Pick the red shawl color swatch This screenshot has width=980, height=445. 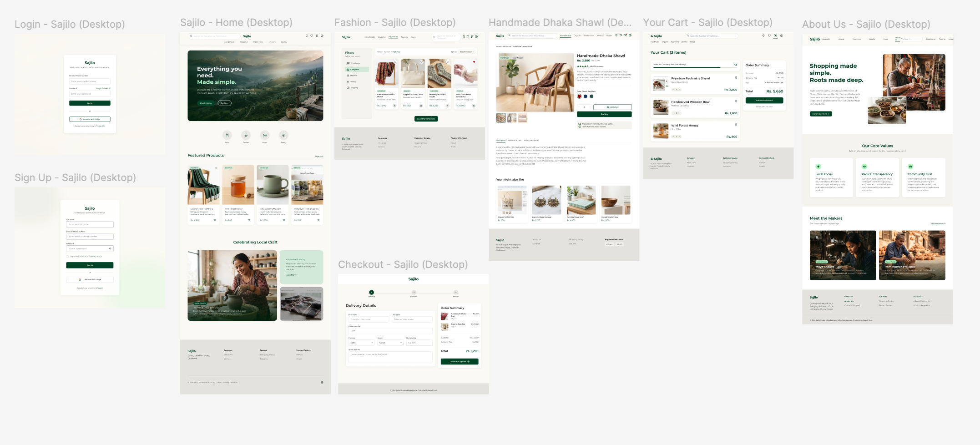[579, 96]
